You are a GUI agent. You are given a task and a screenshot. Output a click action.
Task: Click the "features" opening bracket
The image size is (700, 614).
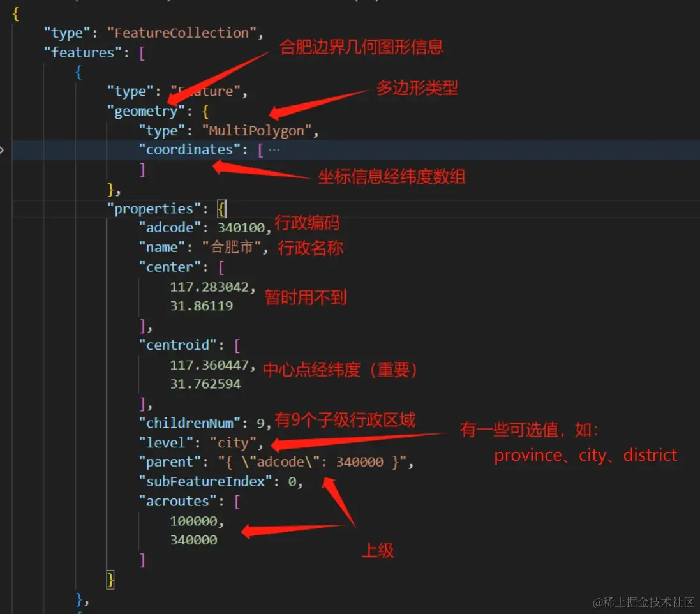[x=142, y=53]
